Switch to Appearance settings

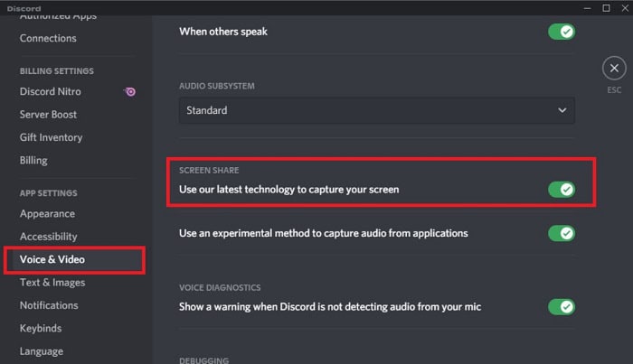click(x=47, y=214)
